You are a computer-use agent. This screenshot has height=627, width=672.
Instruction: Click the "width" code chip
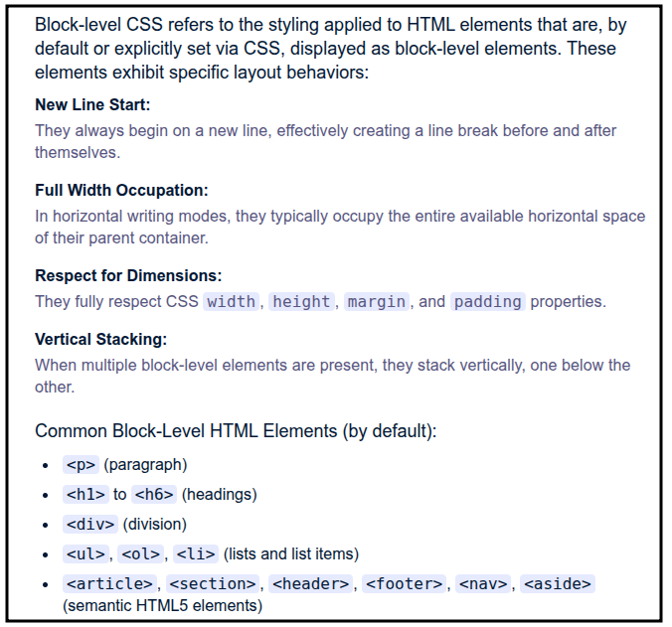coord(232,301)
